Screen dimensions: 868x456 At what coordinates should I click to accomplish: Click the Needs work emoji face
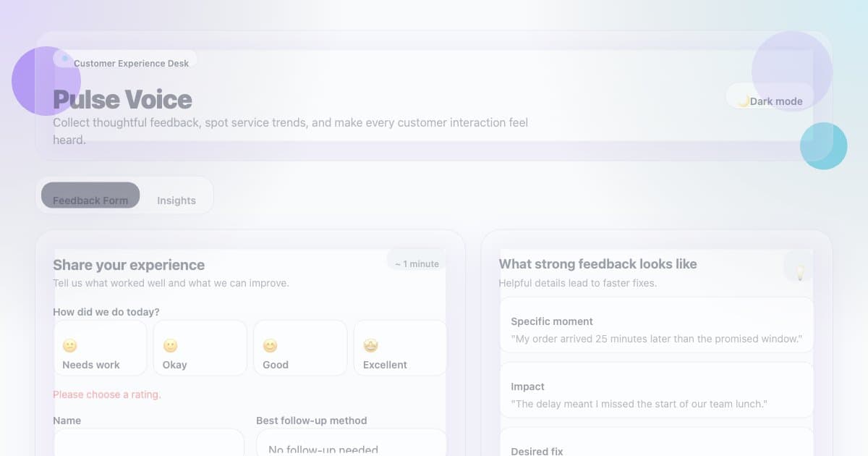(70, 346)
